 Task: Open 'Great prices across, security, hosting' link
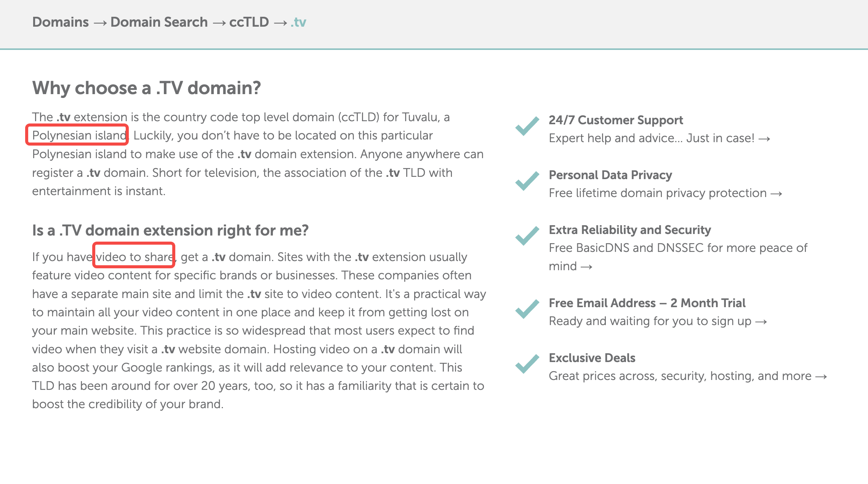click(x=688, y=376)
